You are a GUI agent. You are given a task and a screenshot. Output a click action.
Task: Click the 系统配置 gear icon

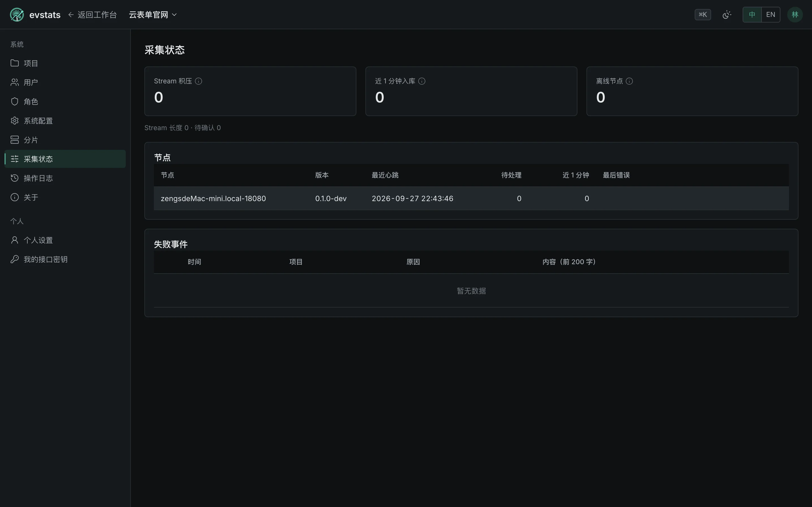click(14, 121)
